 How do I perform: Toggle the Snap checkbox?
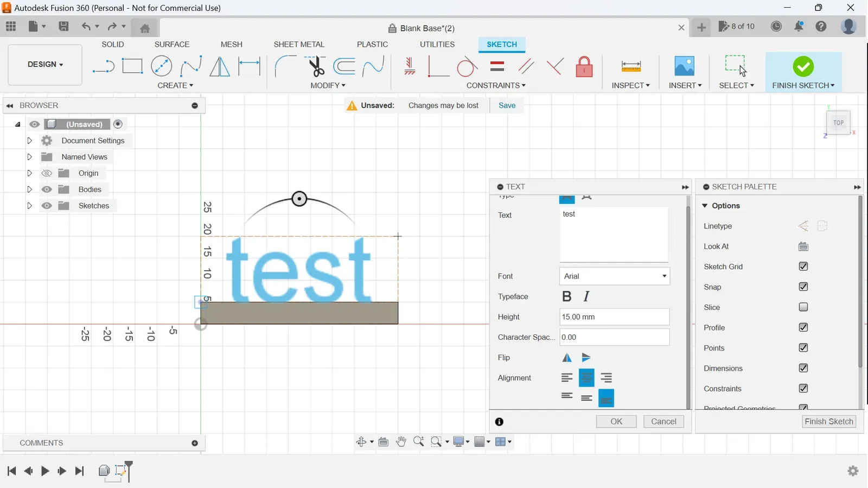pyautogui.click(x=803, y=287)
